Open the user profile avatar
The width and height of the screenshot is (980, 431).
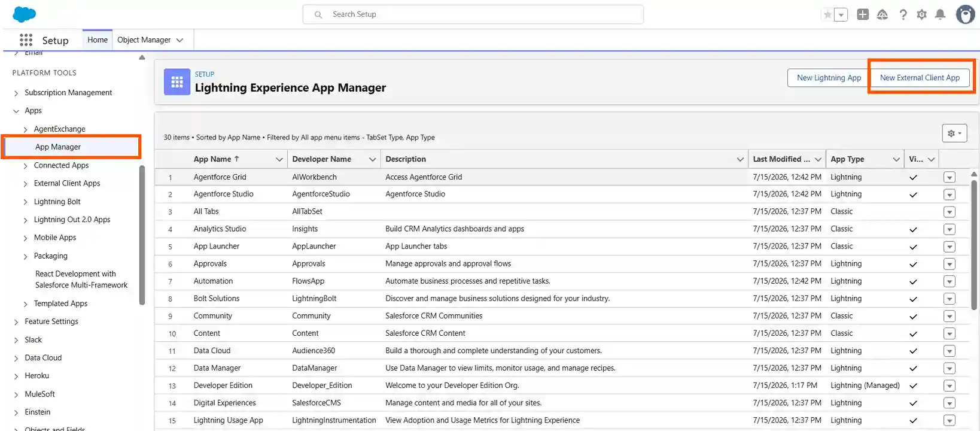click(x=965, y=14)
